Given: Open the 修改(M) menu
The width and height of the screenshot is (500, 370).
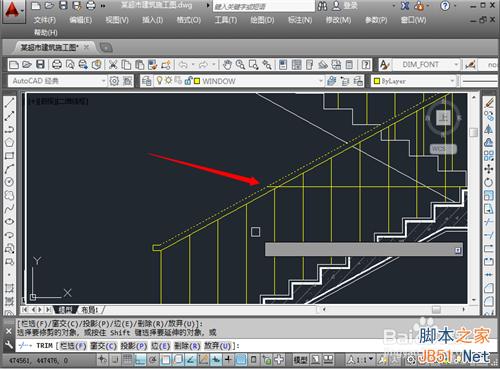Looking at the screenshot, I should [x=338, y=20].
